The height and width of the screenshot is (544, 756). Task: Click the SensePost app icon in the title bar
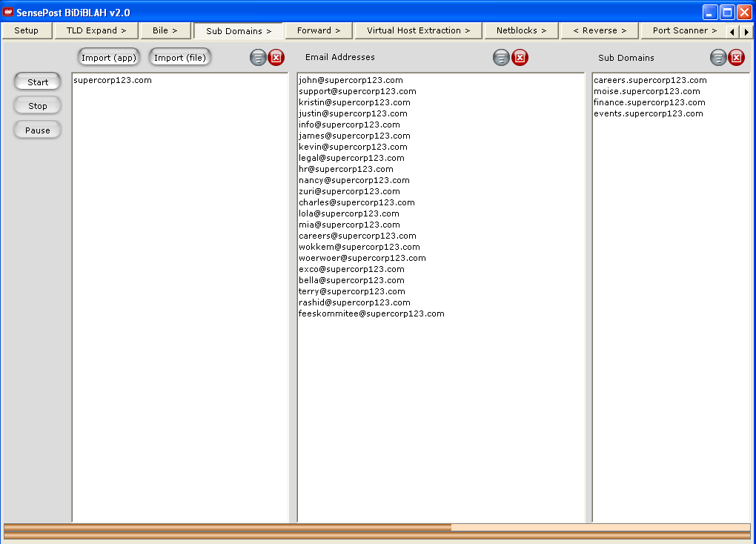click(x=9, y=13)
